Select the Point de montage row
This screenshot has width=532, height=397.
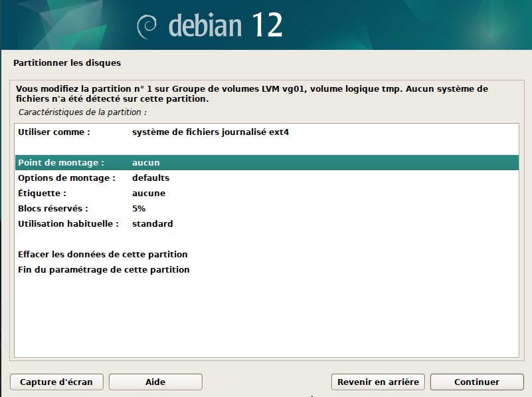(x=267, y=163)
